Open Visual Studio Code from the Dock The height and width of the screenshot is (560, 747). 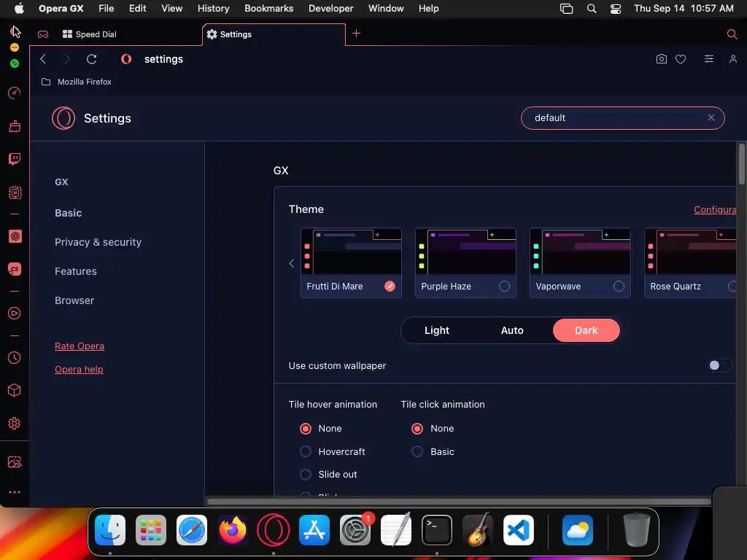pos(519,530)
